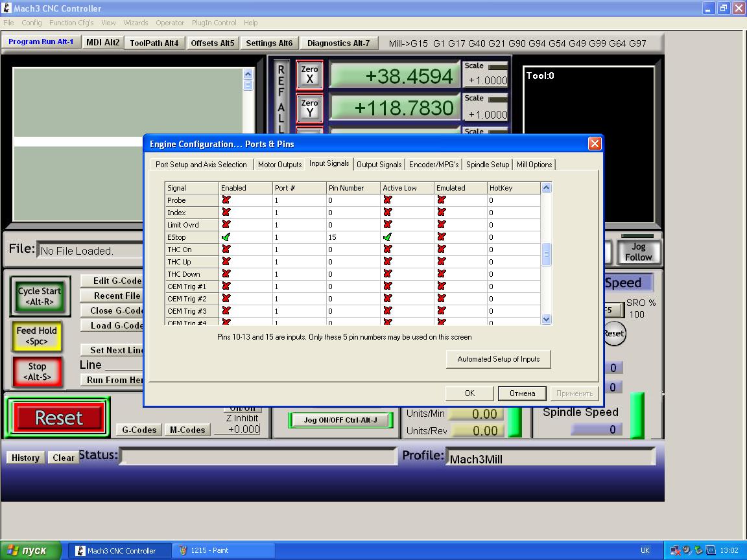
Task: Toggle Emulated for OEM Trig #2
Action: 442,299
